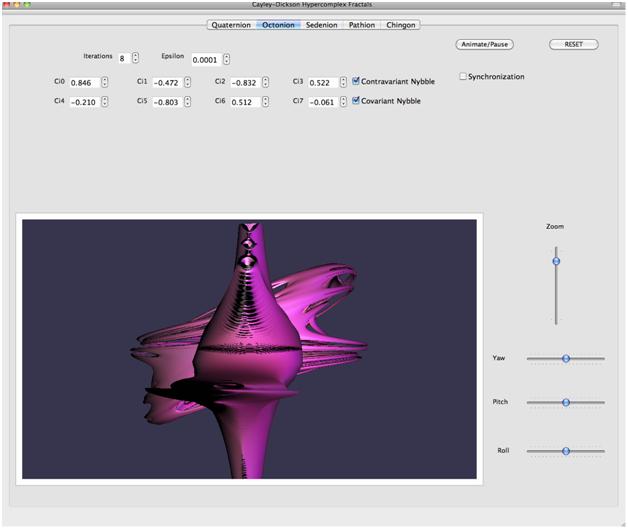Uncheck the Contravariant Nybble checkbox

(357, 82)
